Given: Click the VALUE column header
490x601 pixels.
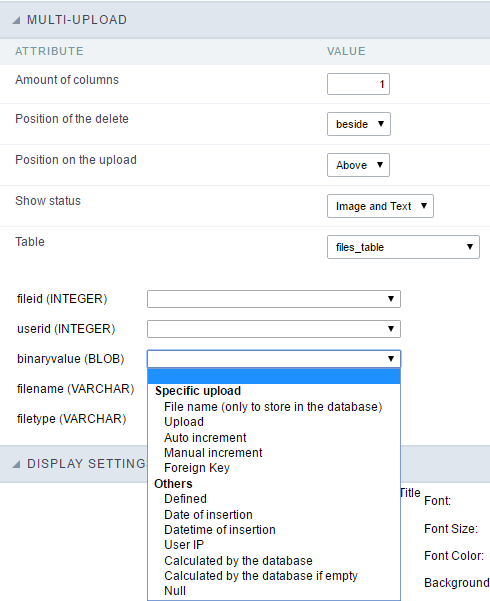Looking at the screenshot, I should click(346, 51).
